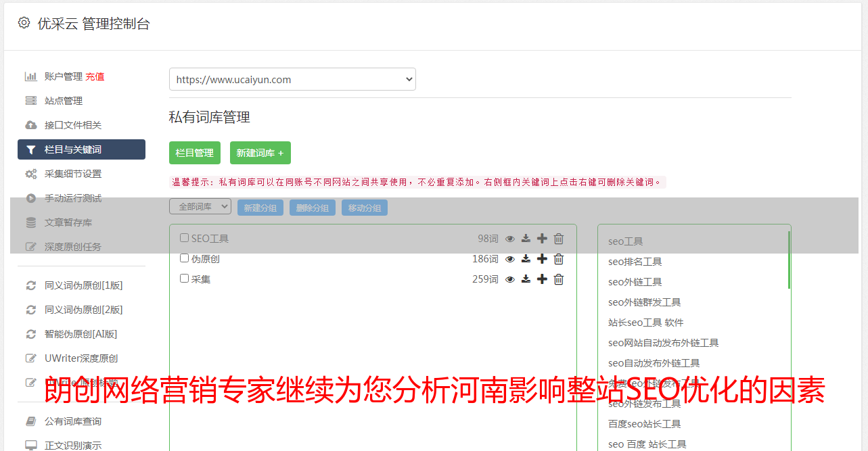
Task: Click the plus icon in 采集 row
Action: point(542,279)
